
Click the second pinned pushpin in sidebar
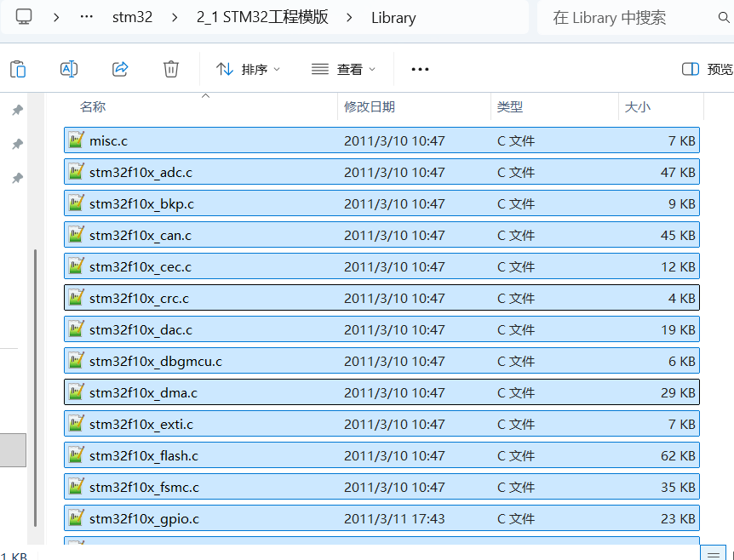click(x=17, y=144)
